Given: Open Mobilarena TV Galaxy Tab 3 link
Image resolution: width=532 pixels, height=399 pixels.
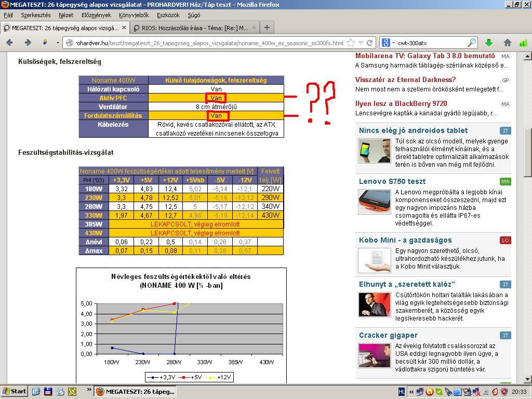Looking at the screenshot, I should point(425,56).
